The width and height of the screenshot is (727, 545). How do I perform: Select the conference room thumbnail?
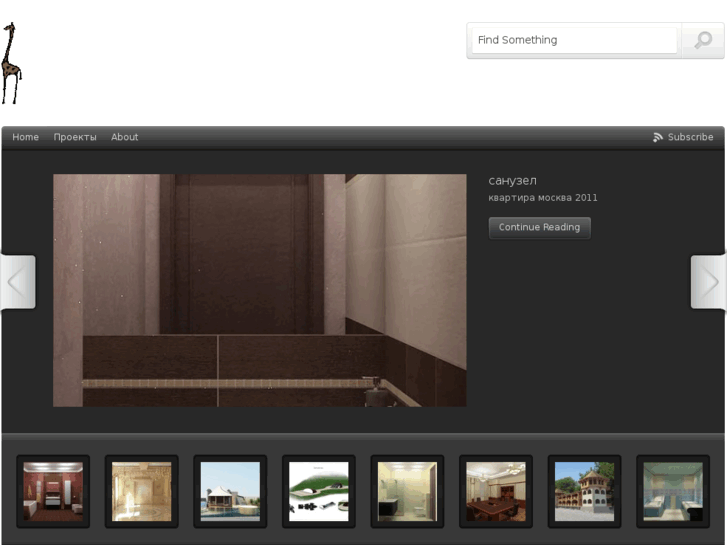(x=496, y=491)
